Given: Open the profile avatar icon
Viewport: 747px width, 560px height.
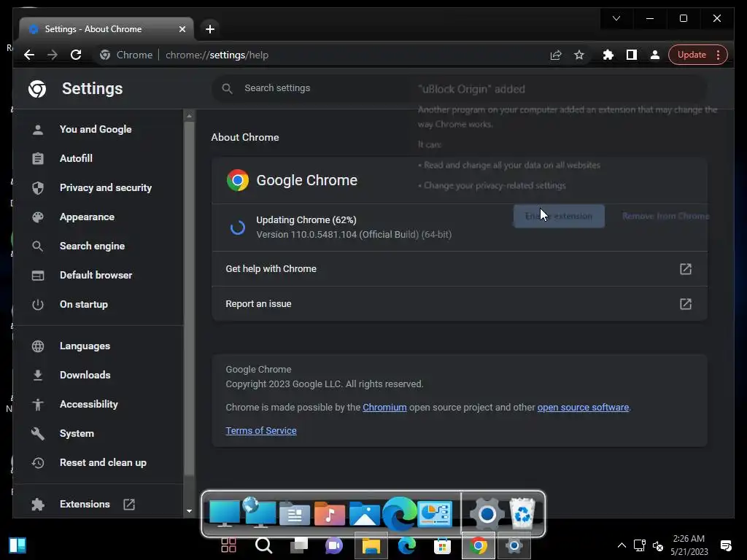Looking at the screenshot, I should 655,55.
